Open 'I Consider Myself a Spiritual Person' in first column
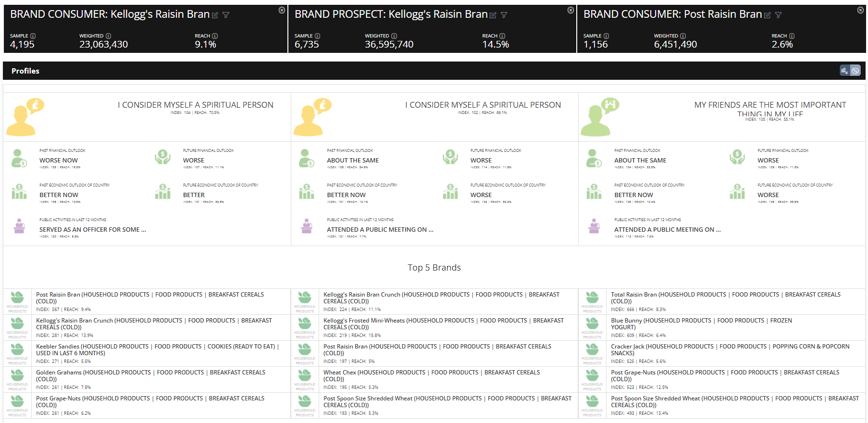Screen dimensions: 868x423 point(196,105)
